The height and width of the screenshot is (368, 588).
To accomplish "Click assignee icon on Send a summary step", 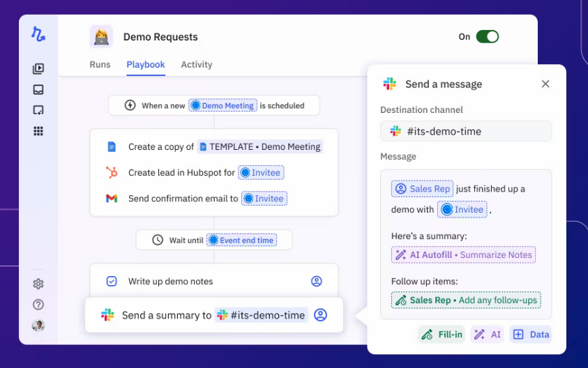I will [320, 315].
